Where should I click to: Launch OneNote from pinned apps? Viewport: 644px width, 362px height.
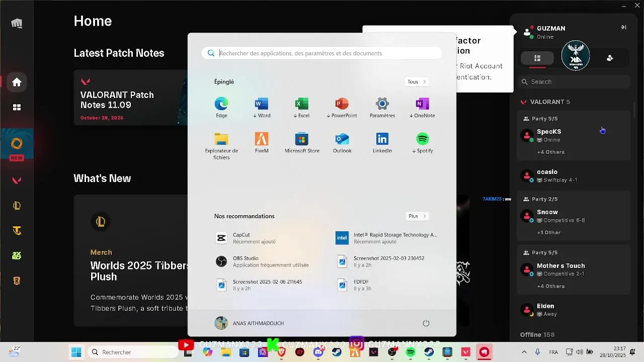[423, 108]
